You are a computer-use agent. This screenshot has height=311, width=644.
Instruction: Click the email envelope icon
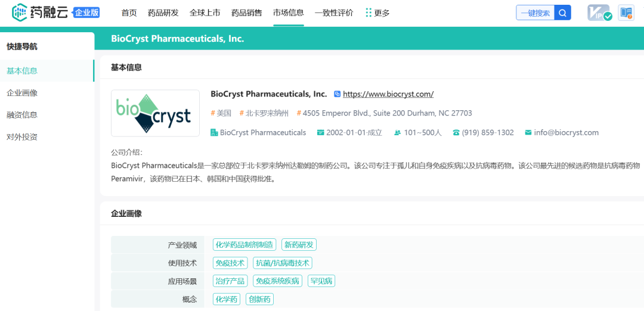click(528, 133)
